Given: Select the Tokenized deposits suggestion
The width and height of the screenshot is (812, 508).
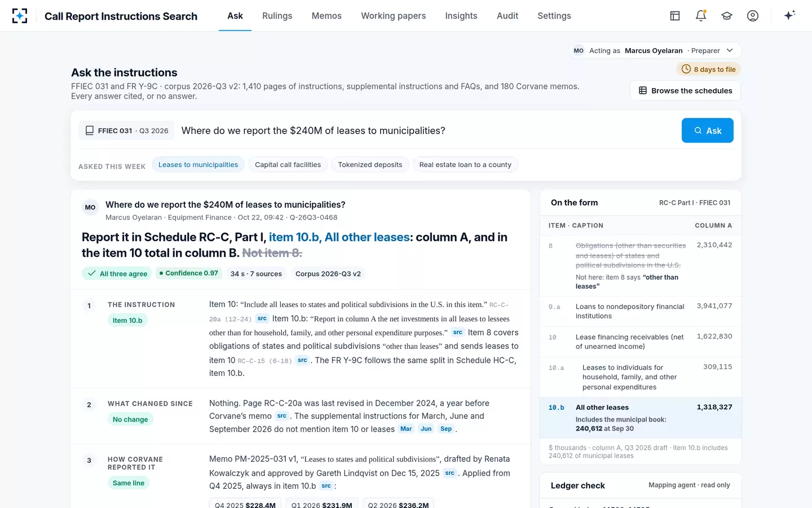Looking at the screenshot, I should (x=370, y=165).
